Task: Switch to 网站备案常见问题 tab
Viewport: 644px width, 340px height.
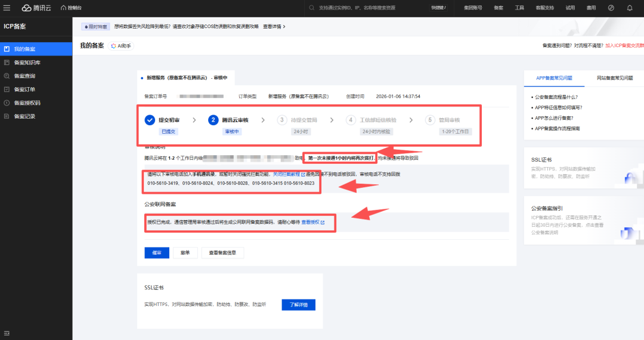Action: click(614, 78)
